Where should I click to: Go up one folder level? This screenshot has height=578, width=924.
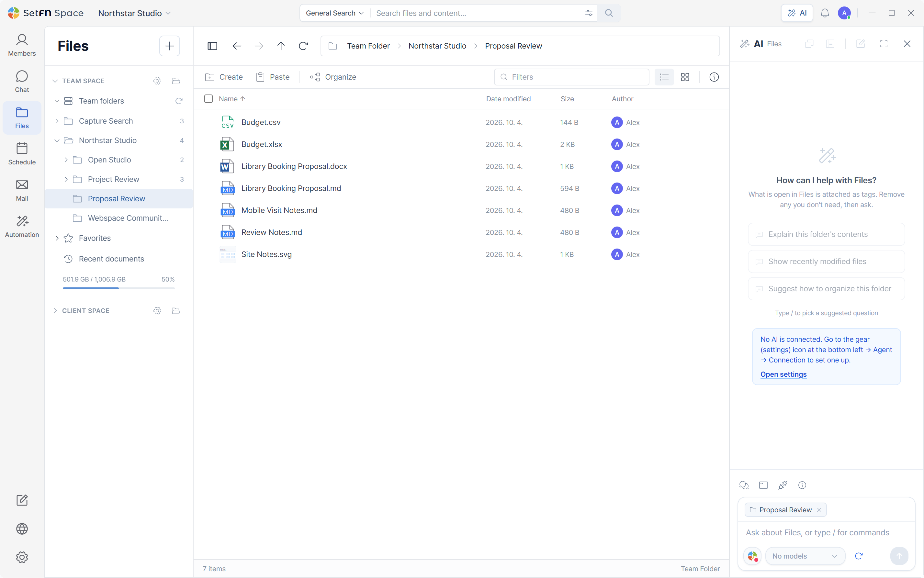pos(281,46)
